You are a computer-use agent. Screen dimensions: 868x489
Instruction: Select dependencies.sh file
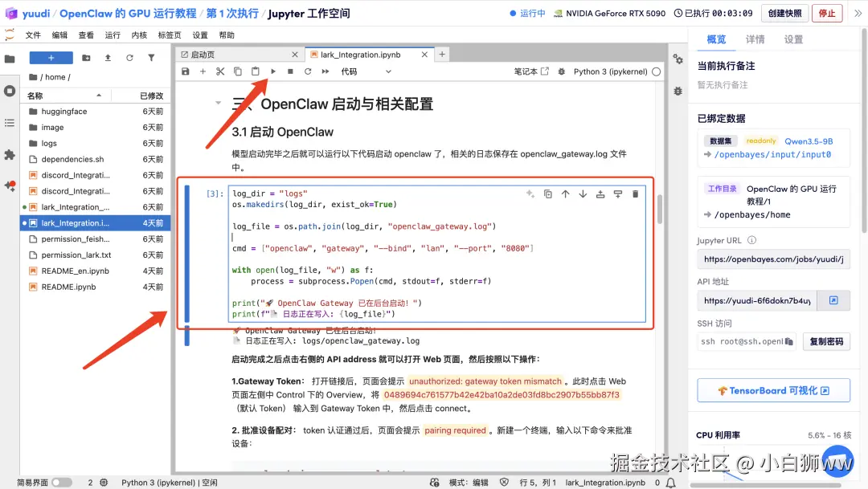pos(96,159)
